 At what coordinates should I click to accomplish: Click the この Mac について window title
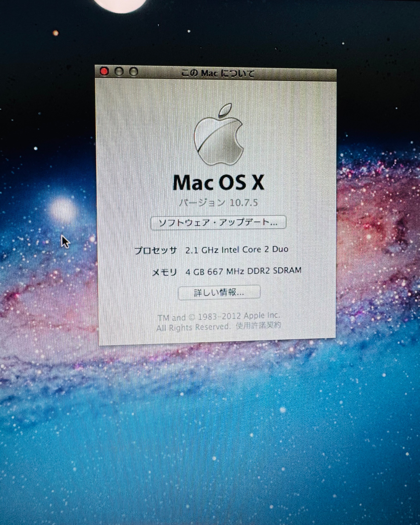pyautogui.click(x=218, y=73)
